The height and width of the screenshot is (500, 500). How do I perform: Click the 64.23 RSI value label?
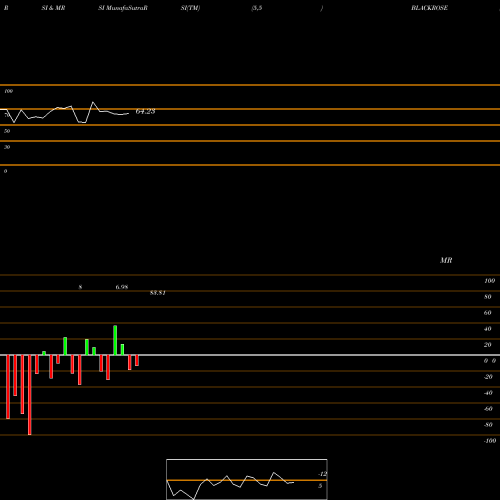[x=145, y=111]
